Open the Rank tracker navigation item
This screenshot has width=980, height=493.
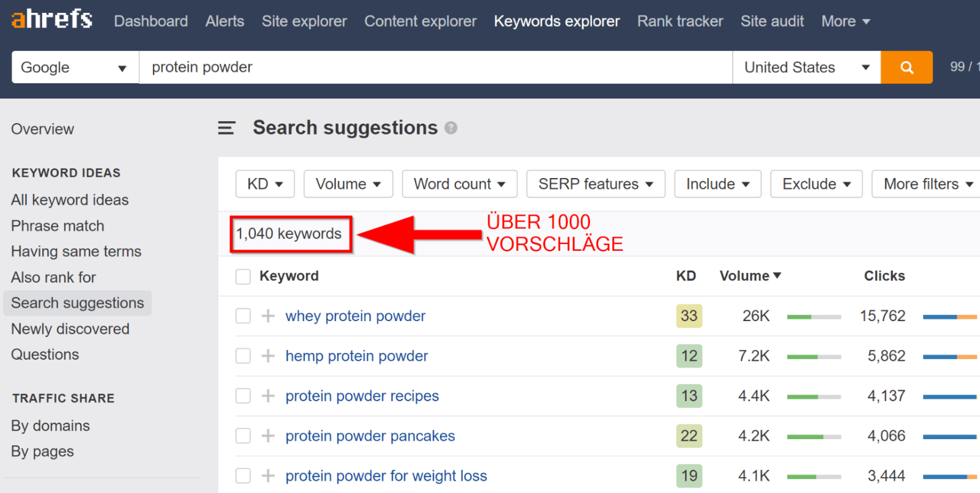click(680, 21)
